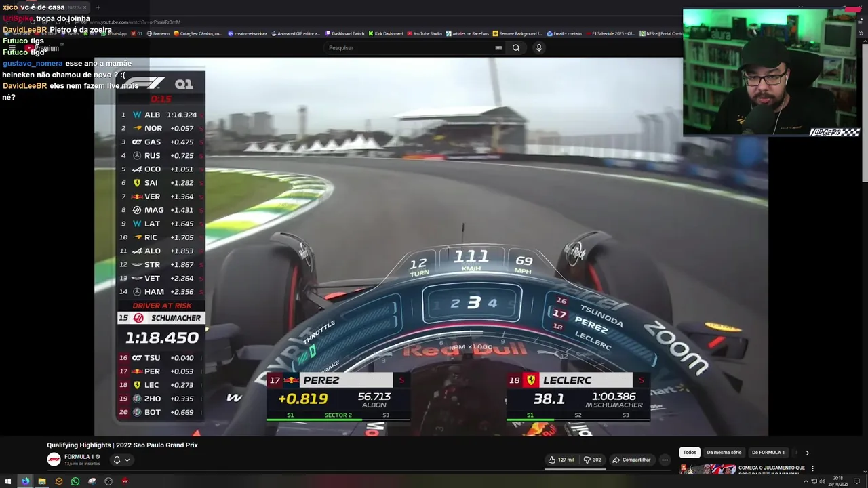The image size is (868, 488).
Task: Open the articles on RaceFans bookmark
Action: click(468, 33)
